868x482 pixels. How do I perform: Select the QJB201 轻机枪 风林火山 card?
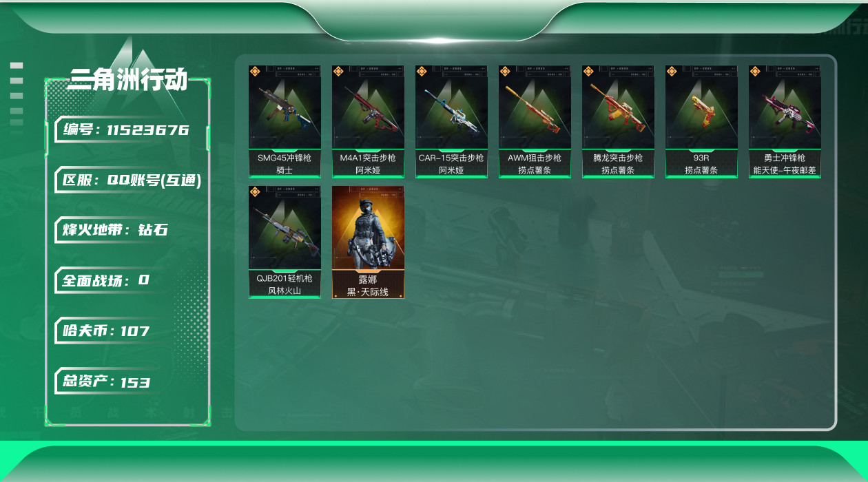(285, 242)
